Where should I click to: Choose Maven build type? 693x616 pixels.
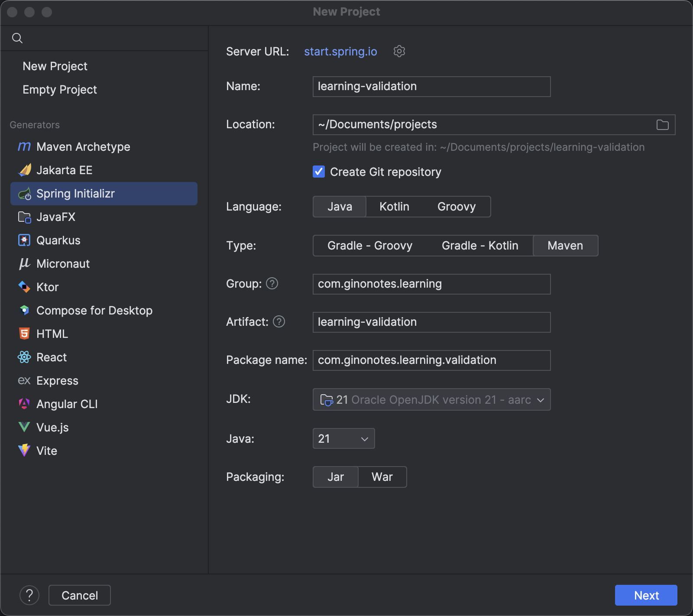tap(565, 246)
